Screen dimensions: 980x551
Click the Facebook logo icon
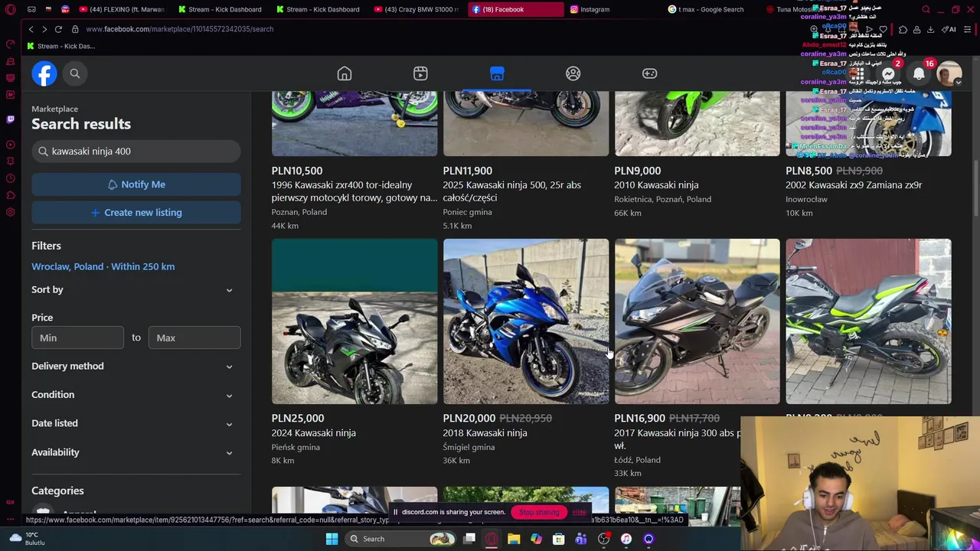coord(44,73)
